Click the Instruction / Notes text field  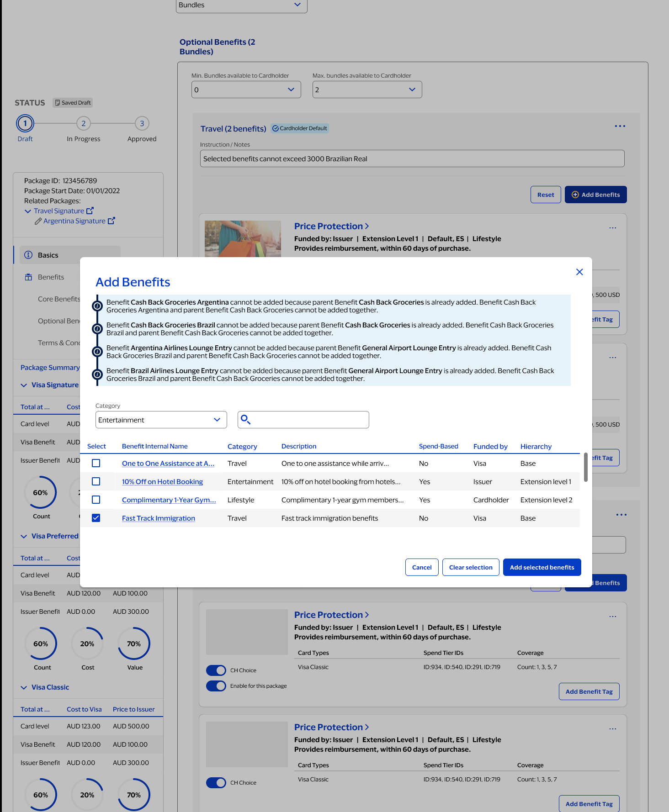click(412, 158)
